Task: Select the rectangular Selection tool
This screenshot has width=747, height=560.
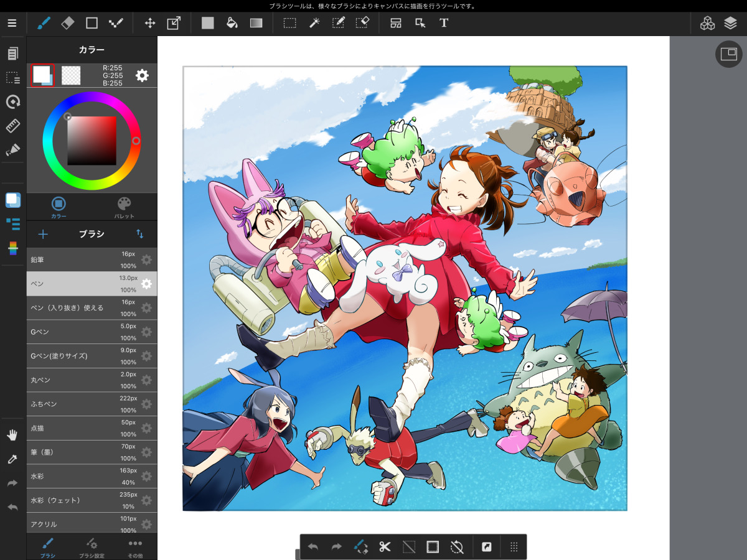Action: (289, 23)
